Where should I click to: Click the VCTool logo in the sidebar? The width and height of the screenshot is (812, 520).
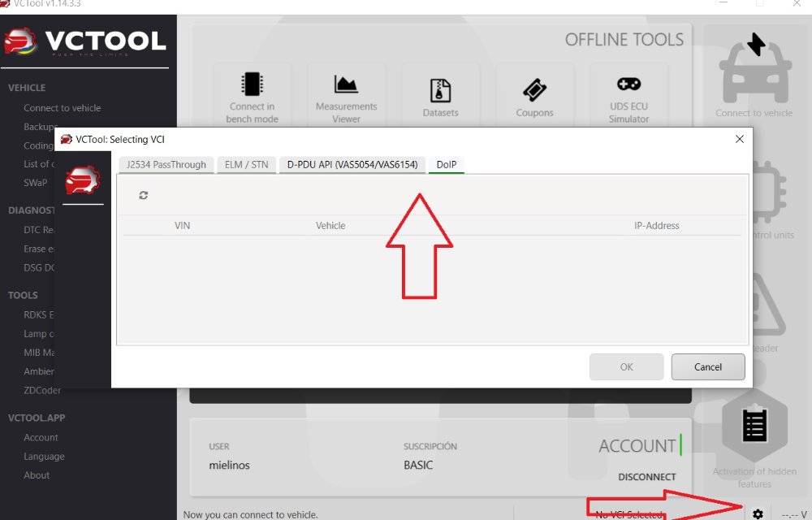pyautogui.click(x=85, y=41)
